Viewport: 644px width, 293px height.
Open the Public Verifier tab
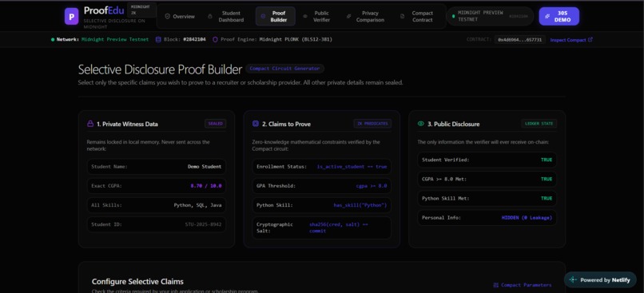click(x=317, y=17)
